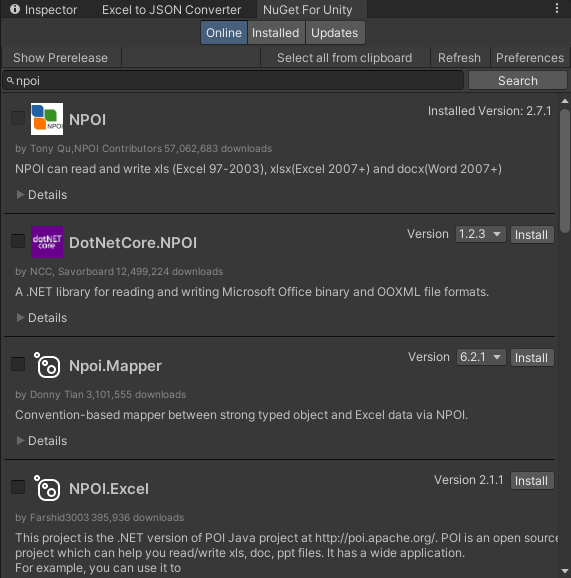Open the Npoi.Mapper version 6.2.1 dropdown
The width and height of the screenshot is (571, 578).
(480, 357)
